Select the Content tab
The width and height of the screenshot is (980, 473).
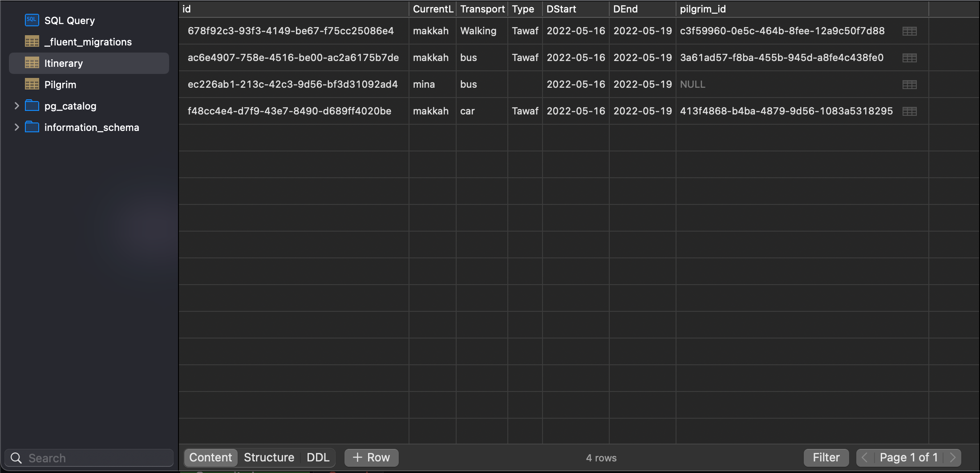click(x=211, y=457)
